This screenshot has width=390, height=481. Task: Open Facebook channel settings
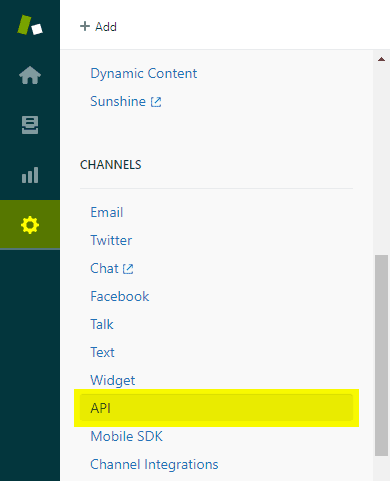(120, 296)
